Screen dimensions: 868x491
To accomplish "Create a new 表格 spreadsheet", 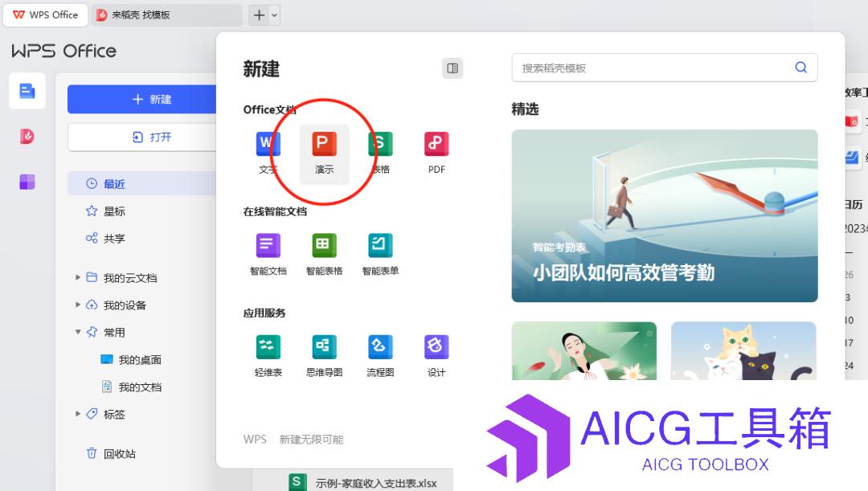I will coord(380,153).
